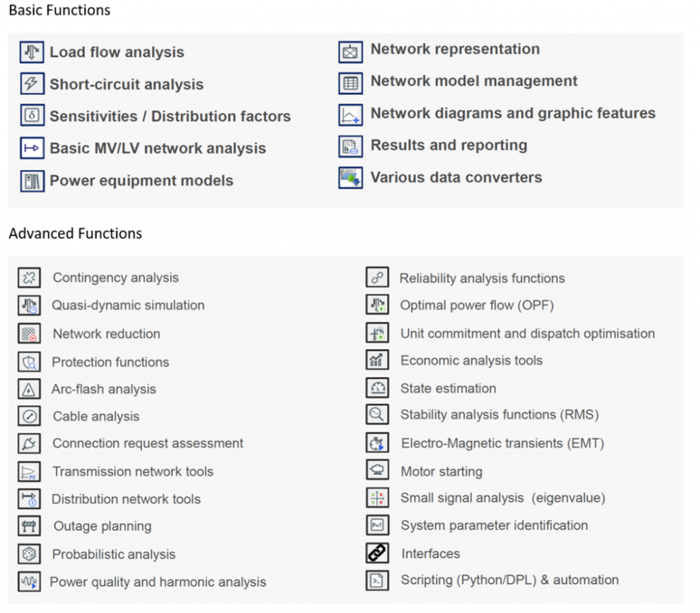Click the Outage planning barrier icon
This screenshot has width=700, height=613.
pyautogui.click(x=29, y=526)
